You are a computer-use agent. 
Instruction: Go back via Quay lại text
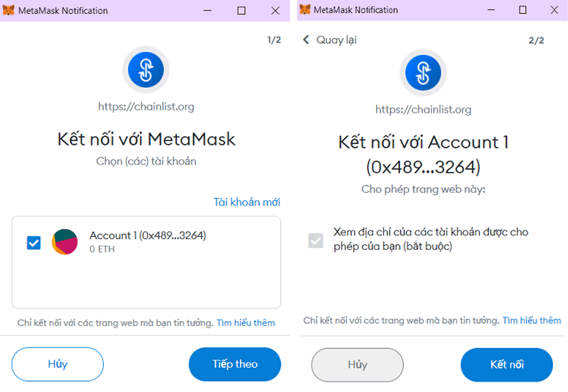tap(336, 40)
